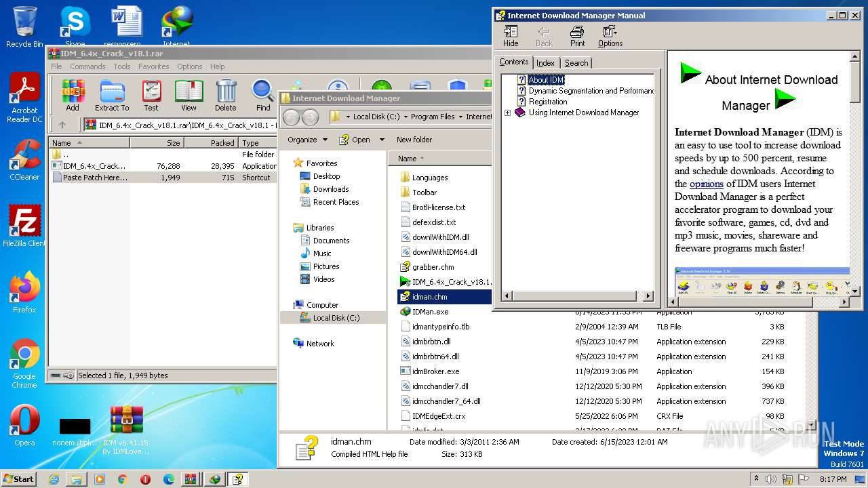
Task: Click the Open button in Explorer toolbar
Action: click(355, 140)
